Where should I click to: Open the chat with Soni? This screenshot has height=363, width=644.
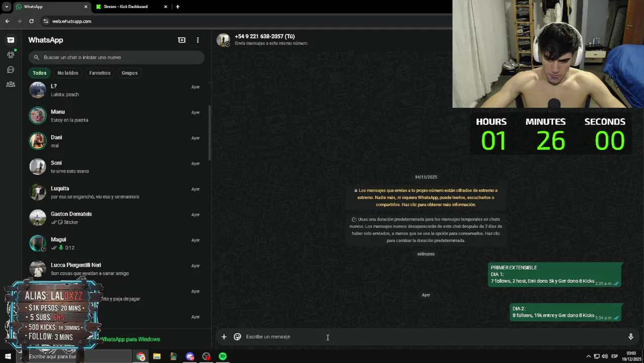[115, 167]
